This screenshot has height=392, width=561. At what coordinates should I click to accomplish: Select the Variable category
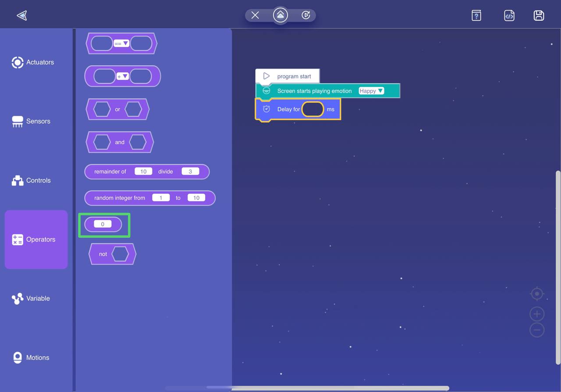(x=32, y=299)
